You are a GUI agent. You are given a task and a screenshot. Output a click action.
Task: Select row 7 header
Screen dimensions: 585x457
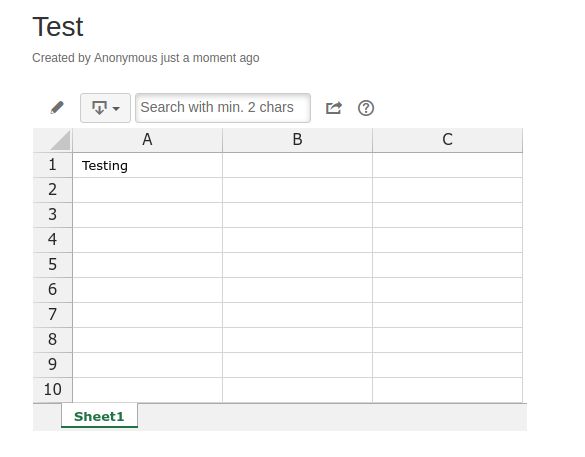[53, 315]
